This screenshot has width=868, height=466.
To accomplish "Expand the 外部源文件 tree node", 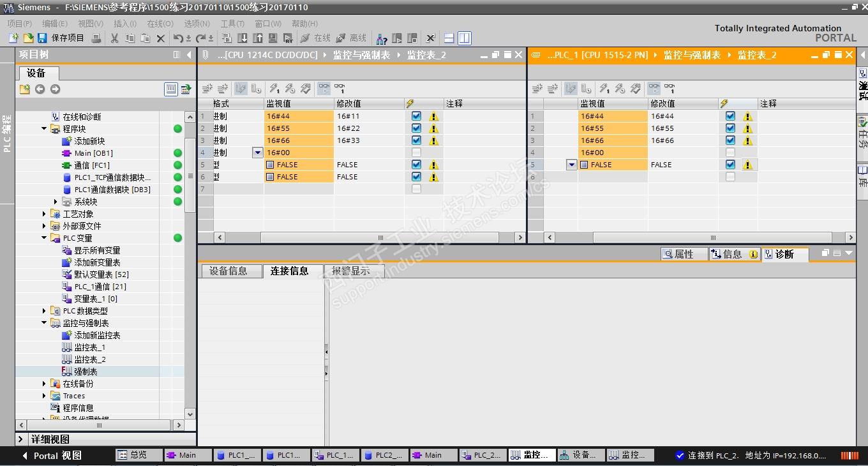I will coord(45,226).
